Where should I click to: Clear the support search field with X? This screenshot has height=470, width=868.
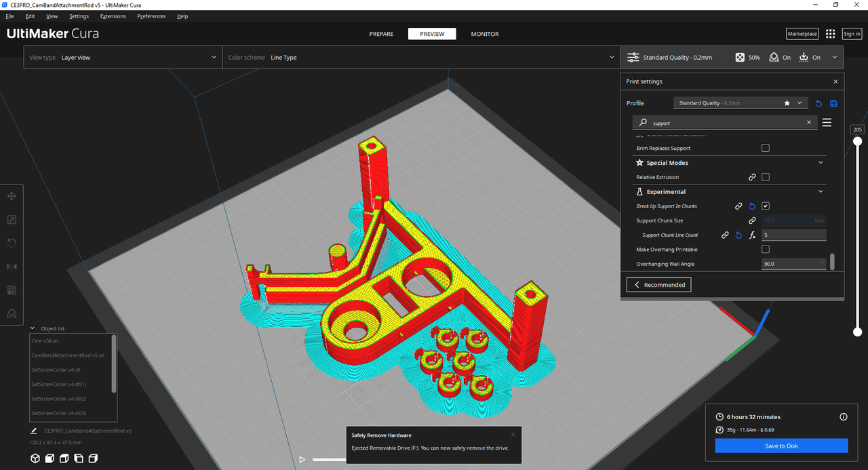click(x=808, y=123)
